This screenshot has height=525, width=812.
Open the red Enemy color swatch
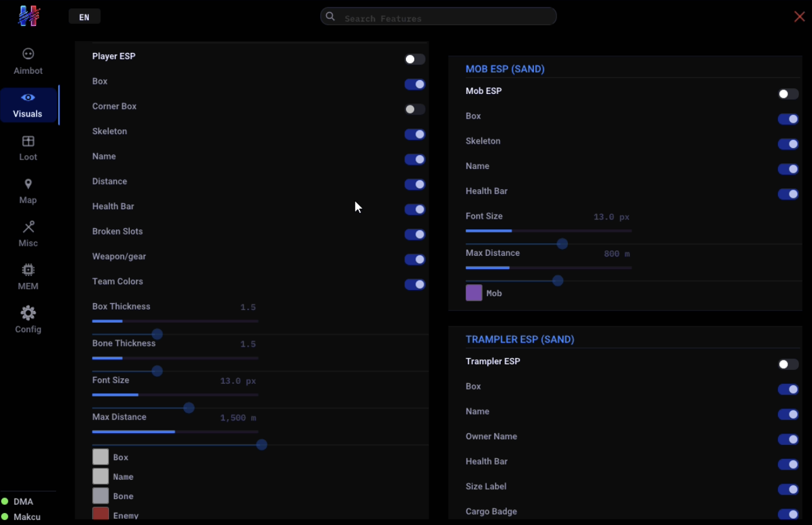click(101, 514)
